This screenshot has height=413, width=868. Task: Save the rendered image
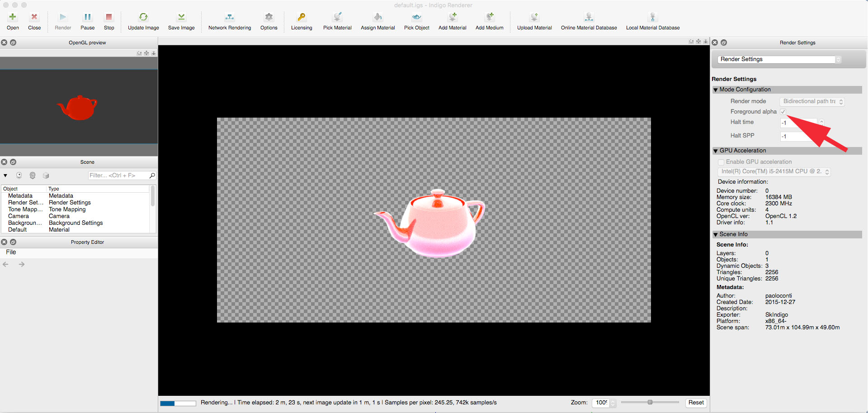click(181, 18)
